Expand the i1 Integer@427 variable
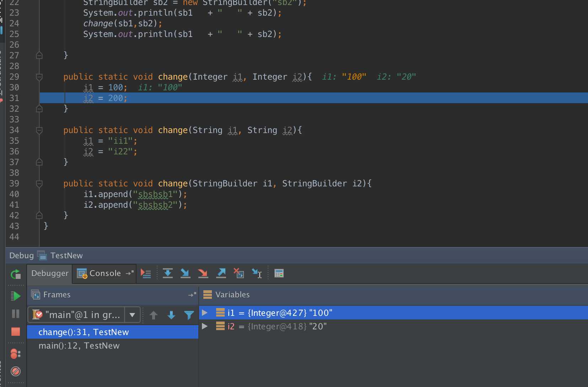Screen dimensions: 588x387 tap(205, 313)
